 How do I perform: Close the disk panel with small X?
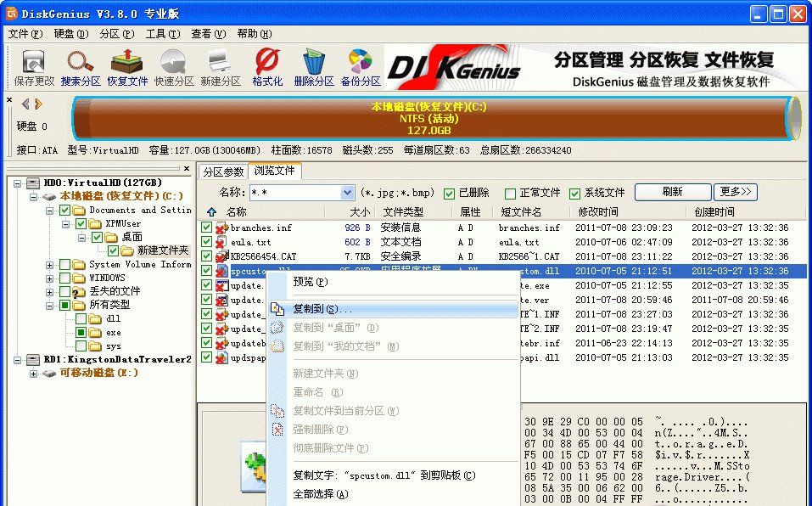coord(9,99)
